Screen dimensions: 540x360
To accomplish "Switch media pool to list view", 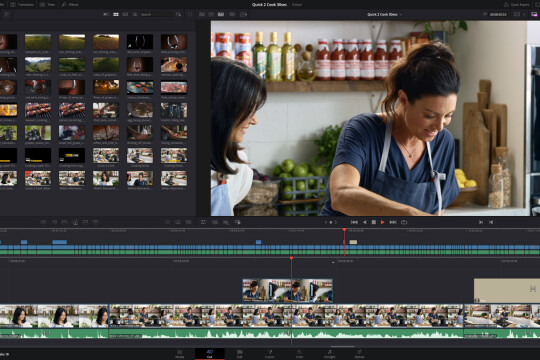I will pyautogui.click(x=135, y=14).
